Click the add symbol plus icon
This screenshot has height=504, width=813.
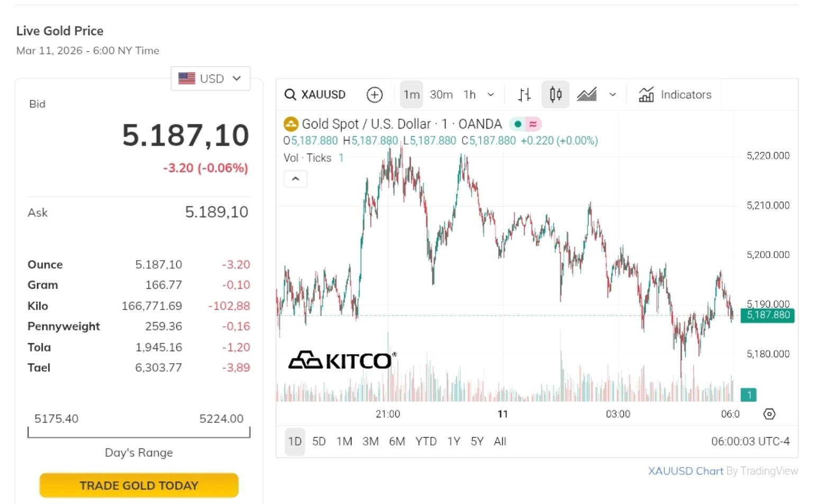[x=374, y=95]
